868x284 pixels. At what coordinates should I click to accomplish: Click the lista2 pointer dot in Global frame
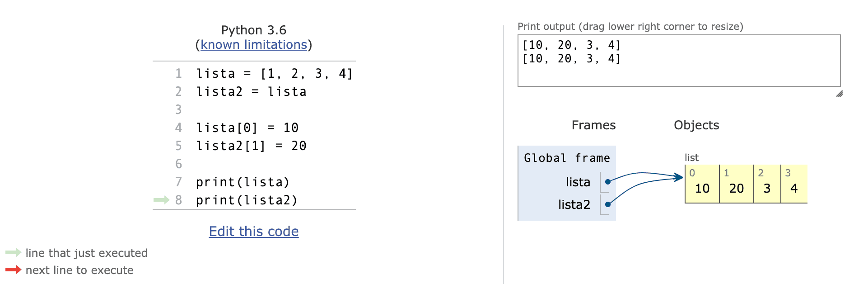coord(608,204)
